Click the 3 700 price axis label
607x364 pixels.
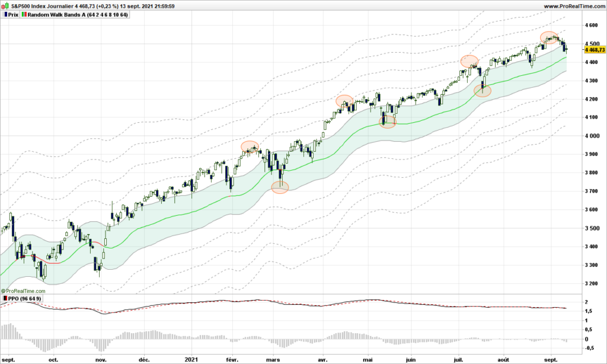[592, 191]
